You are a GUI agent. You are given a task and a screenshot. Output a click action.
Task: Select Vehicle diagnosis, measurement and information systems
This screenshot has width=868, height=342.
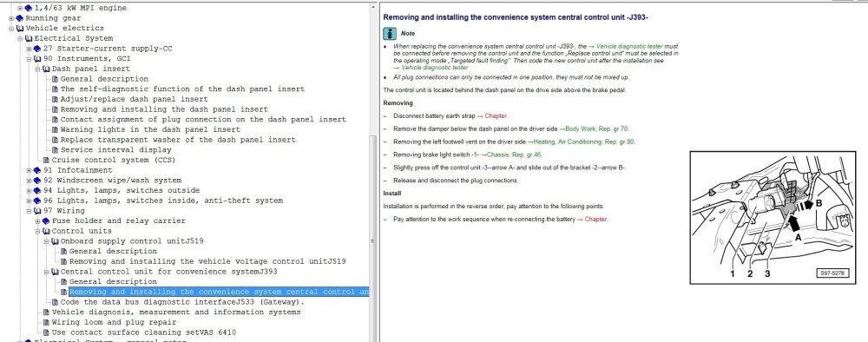point(176,312)
